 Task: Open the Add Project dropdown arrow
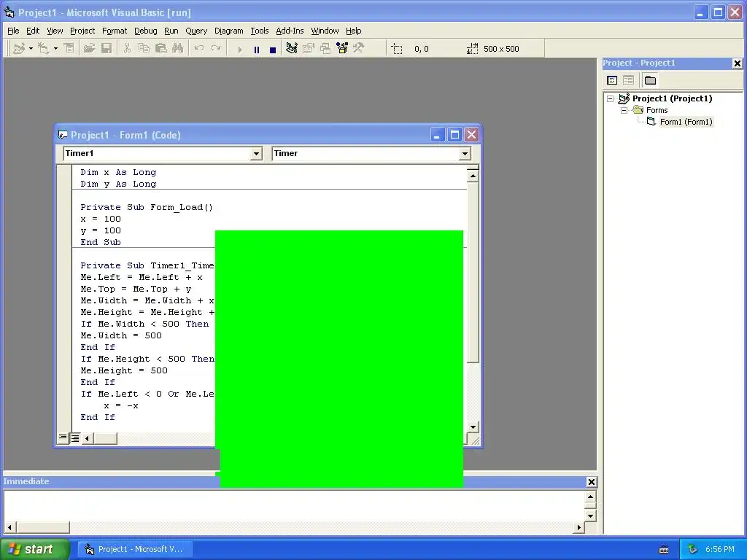point(31,49)
